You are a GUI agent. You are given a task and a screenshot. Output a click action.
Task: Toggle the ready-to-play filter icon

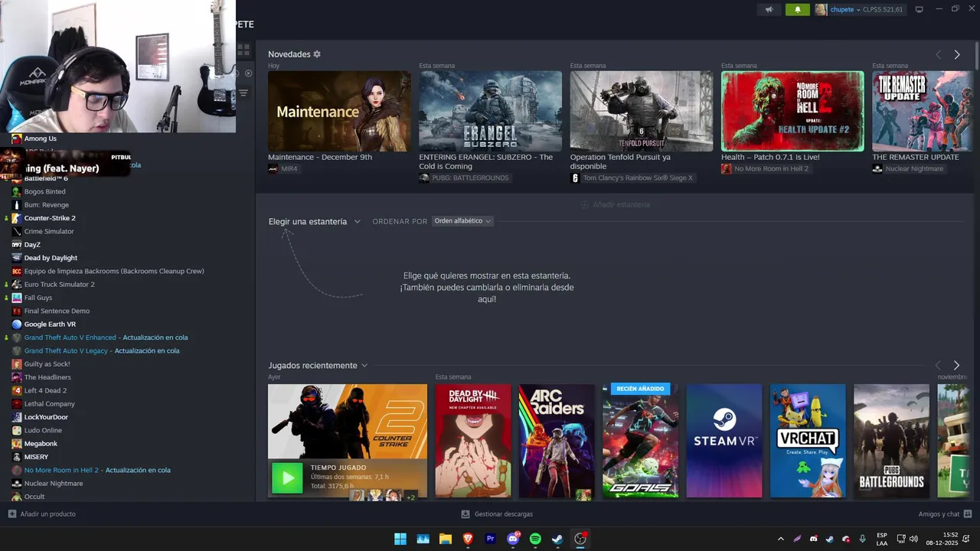248,73
